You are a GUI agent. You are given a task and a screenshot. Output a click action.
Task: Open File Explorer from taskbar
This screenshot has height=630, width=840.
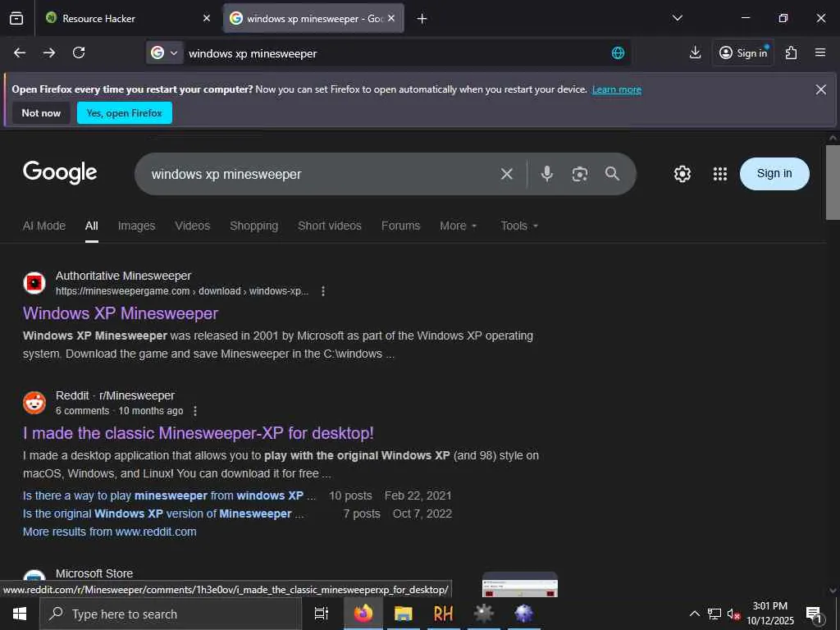point(403,614)
